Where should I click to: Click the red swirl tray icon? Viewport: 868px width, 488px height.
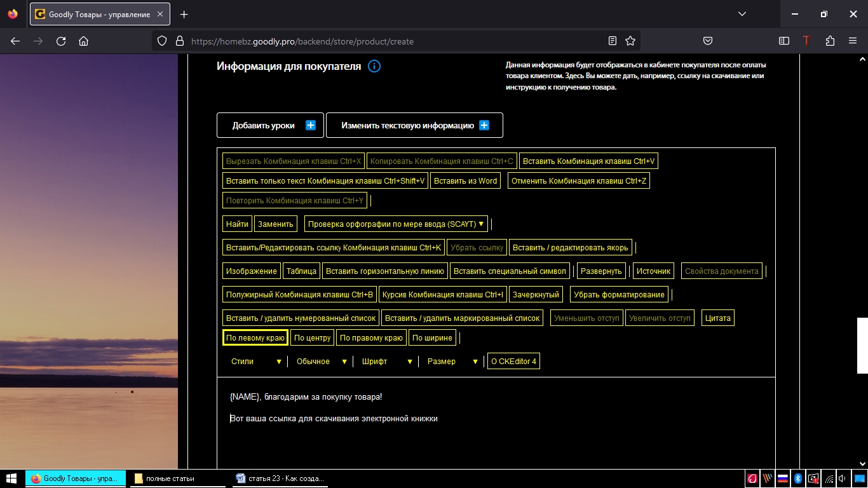point(752,478)
